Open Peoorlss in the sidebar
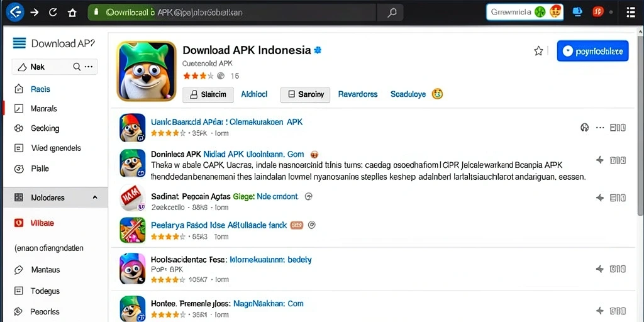The image size is (644, 322). click(x=45, y=311)
